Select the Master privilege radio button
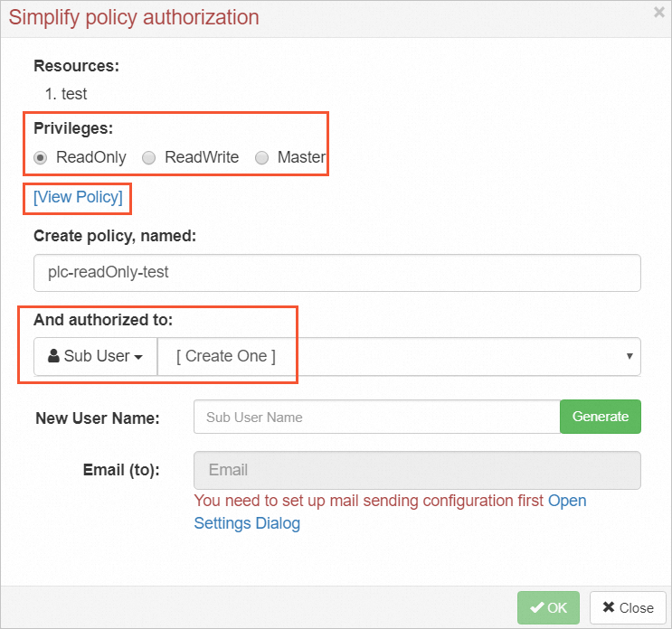This screenshot has height=629, width=672. [x=262, y=157]
